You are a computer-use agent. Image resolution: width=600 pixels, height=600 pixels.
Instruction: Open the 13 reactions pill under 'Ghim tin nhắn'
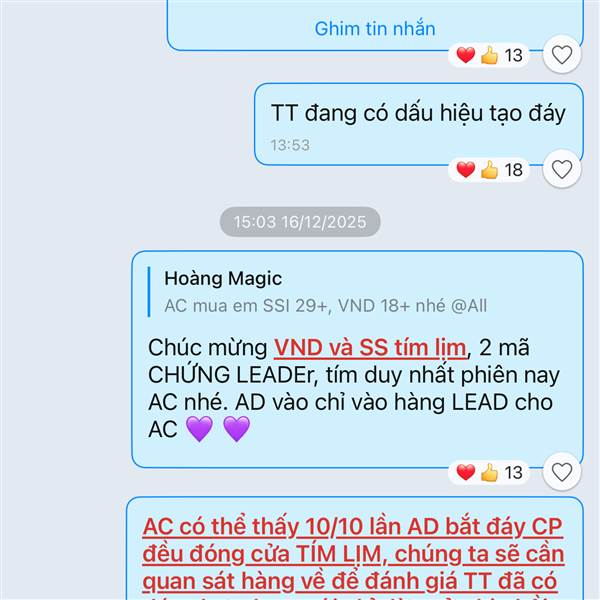point(489,55)
